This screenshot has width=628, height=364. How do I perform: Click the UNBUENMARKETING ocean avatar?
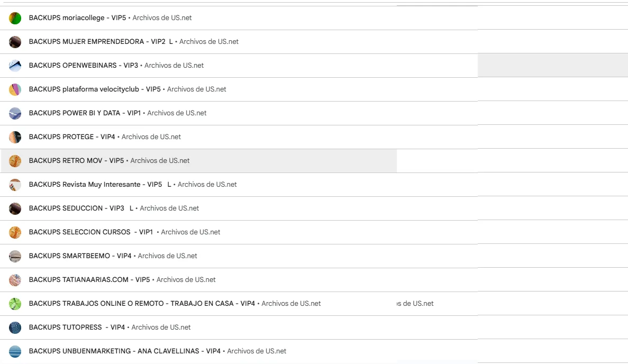15,351
